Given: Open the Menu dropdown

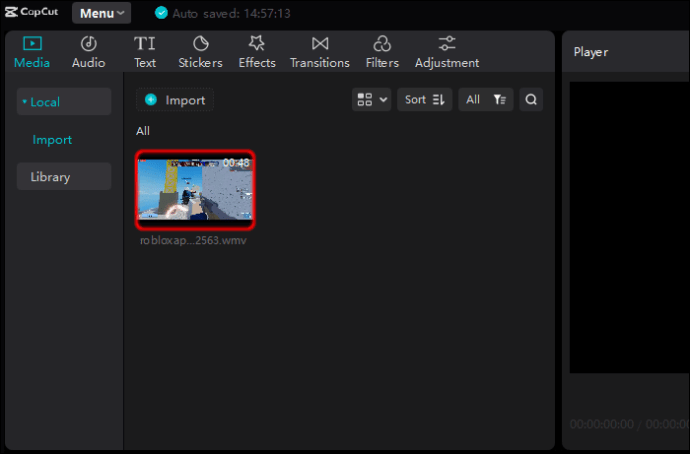Looking at the screenshot, I should pos(102,13).
